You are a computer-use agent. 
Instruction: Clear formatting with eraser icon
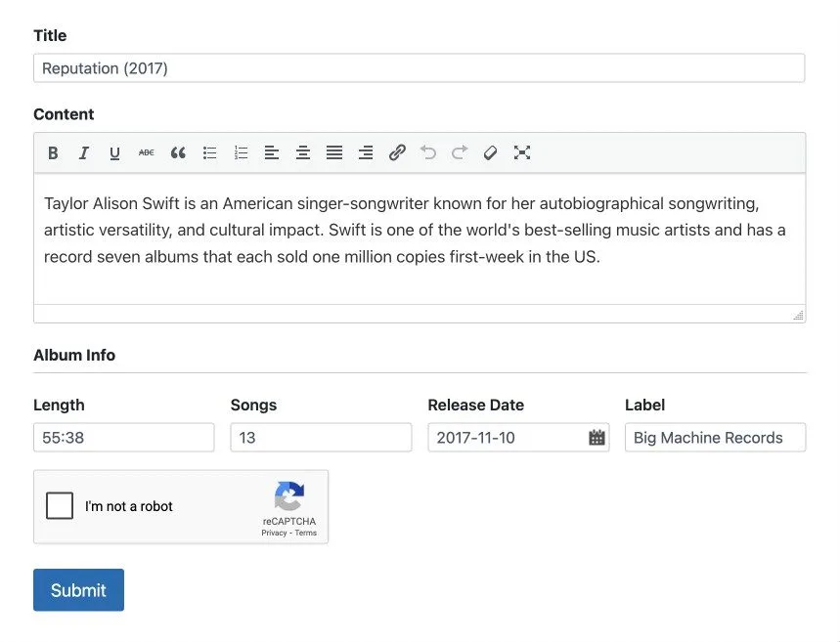coord(490,153)
